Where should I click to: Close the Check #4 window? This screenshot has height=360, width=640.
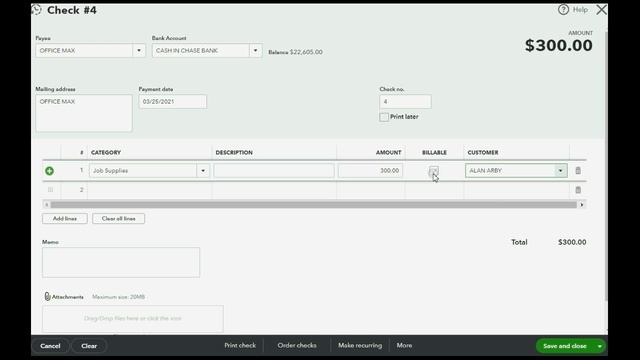[x=601, y=10]
